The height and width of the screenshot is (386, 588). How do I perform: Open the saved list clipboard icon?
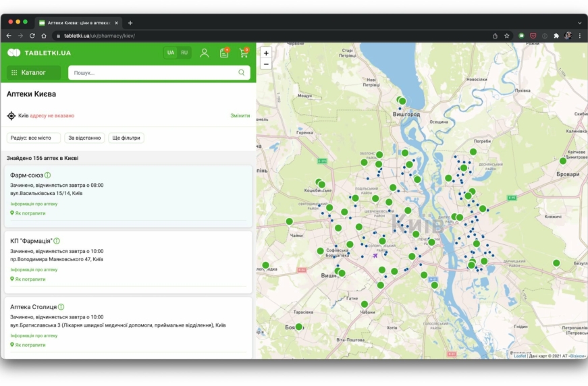[224, 53]
